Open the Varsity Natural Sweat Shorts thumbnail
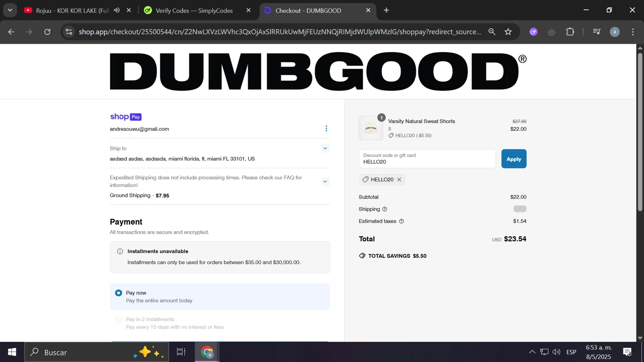The width and height of the screenshot is (644, 362). [x=371, y=128]
